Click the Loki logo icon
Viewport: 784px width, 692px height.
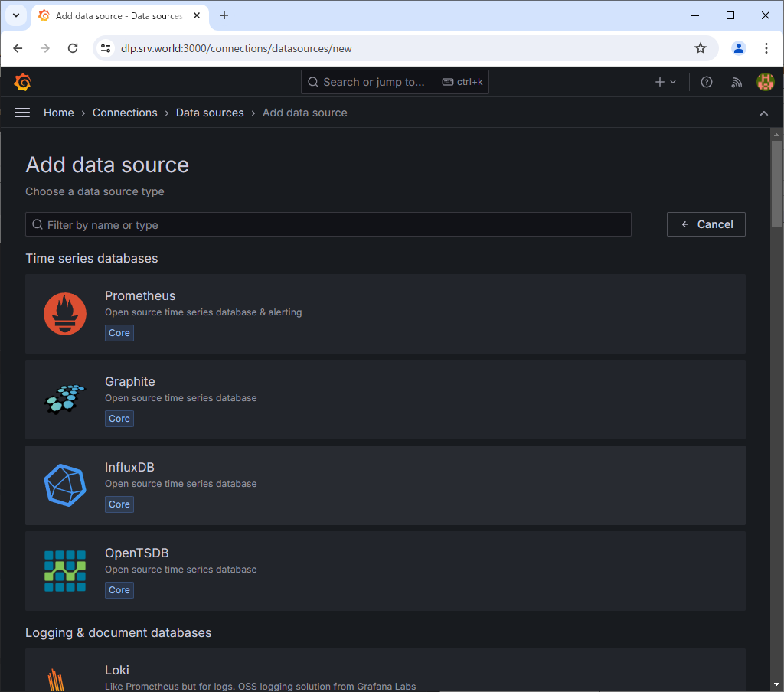(x=57, y=680)
